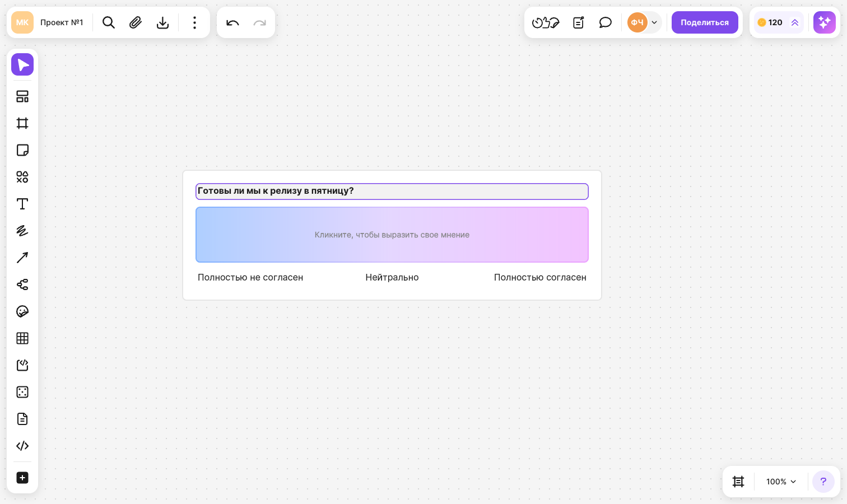The height and width of the screenshot is (504, 847).
Task: Open the AI assistant sparkle button
Action: (825, 22)
